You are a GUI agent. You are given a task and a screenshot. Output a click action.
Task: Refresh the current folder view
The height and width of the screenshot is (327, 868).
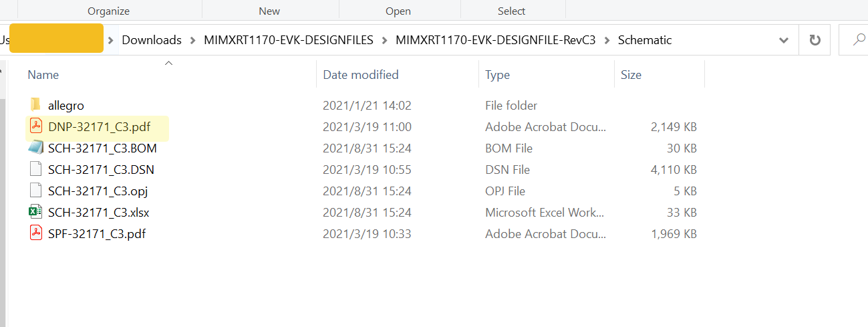point(815,40)
